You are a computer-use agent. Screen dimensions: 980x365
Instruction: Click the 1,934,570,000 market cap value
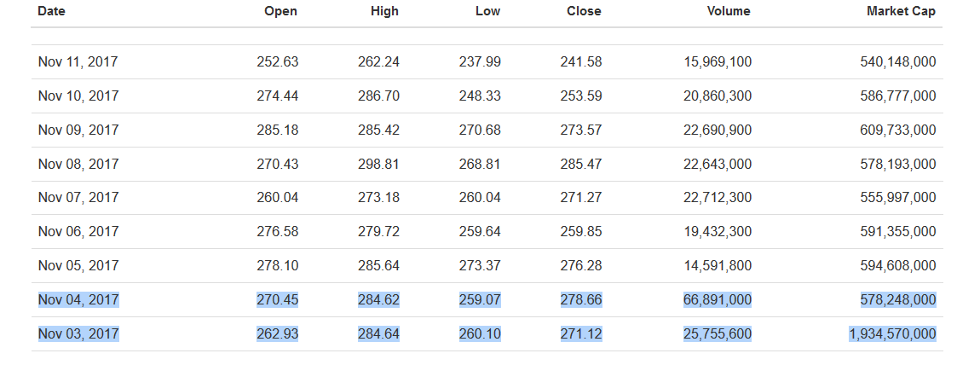(892, 333)
